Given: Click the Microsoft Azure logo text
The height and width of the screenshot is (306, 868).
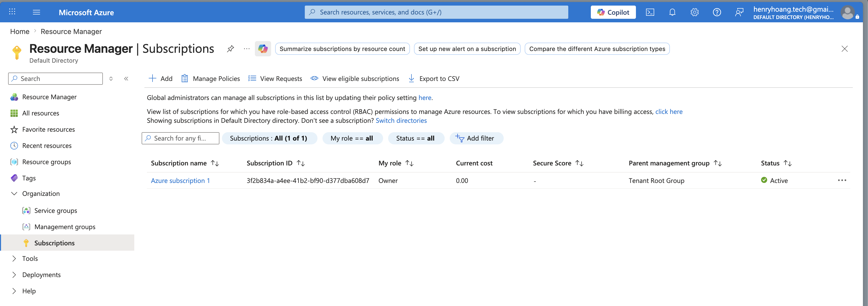Looking at the screenshot, I should pos(86,12).
